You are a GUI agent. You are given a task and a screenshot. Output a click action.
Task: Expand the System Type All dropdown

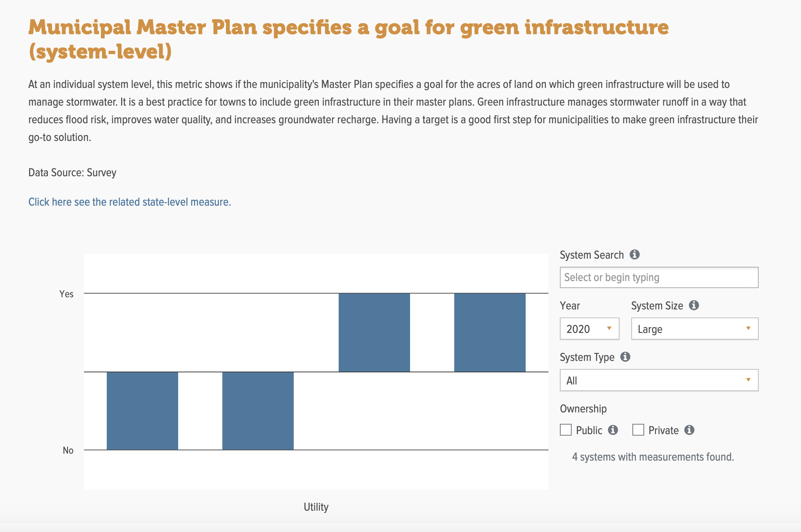pyautogui.click(x=659, y=380)
